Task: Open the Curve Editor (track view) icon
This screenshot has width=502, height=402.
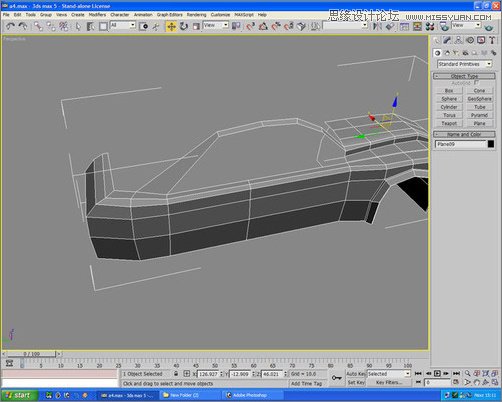Action: (x=404, y=26)
